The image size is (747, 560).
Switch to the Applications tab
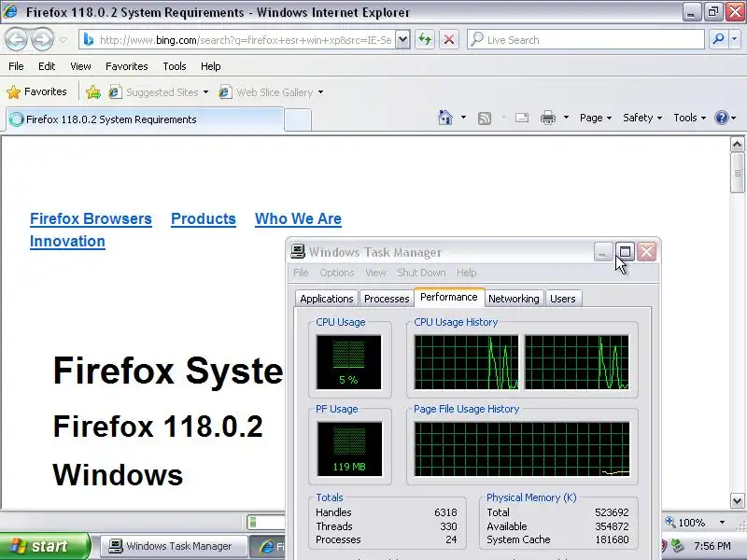pos(327,299)
